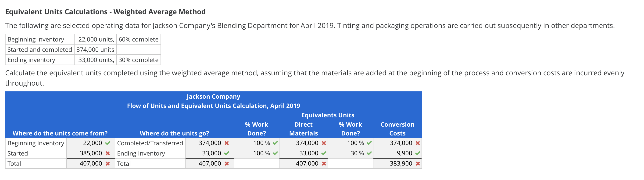Click red X beside Direct Materials 374,000

324,143
